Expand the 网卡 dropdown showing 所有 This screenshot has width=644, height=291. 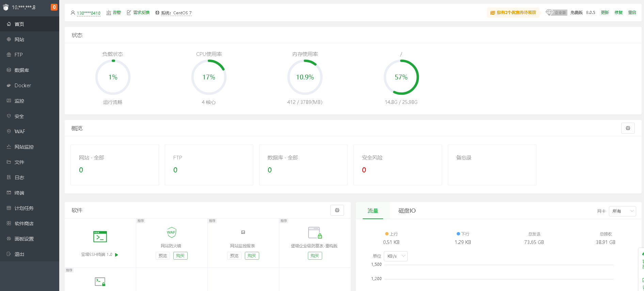[x=622, y=211]
